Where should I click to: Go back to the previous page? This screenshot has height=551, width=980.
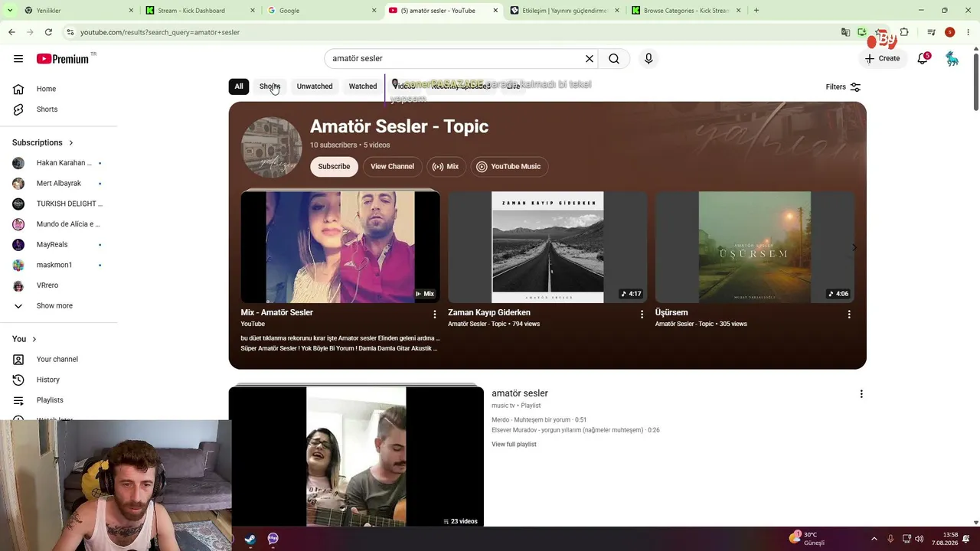tap(11, 32)
